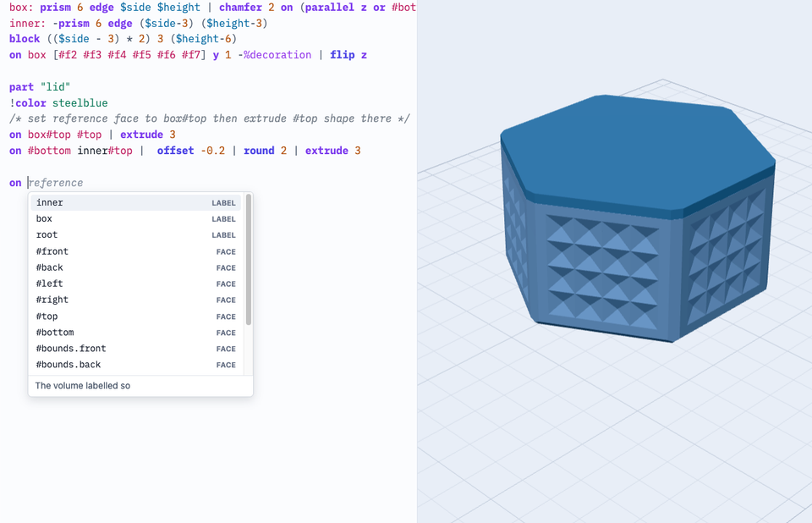
Task: Click the comment line about reference face
Action: 209,118
